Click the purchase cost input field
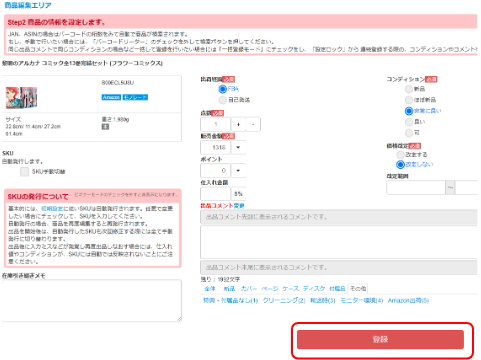This screenshot has height=360, width=481. tap(215, 194)
